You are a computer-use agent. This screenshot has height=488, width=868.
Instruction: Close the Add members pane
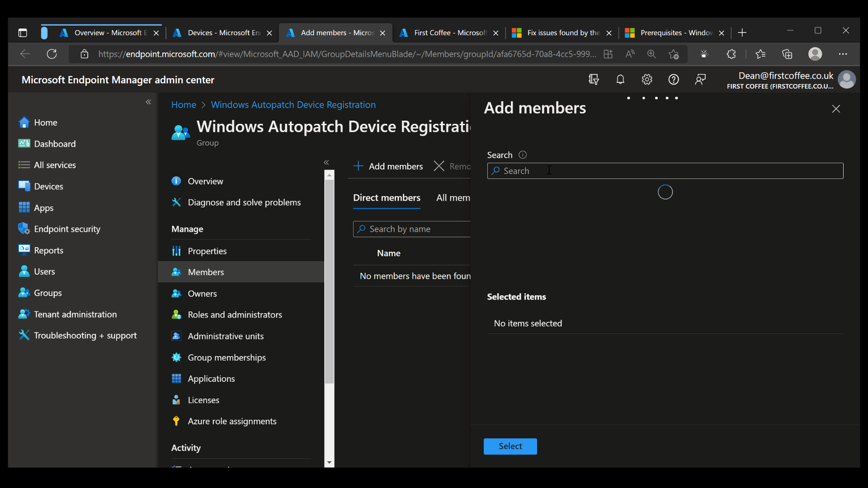click(x=835, y=108)
